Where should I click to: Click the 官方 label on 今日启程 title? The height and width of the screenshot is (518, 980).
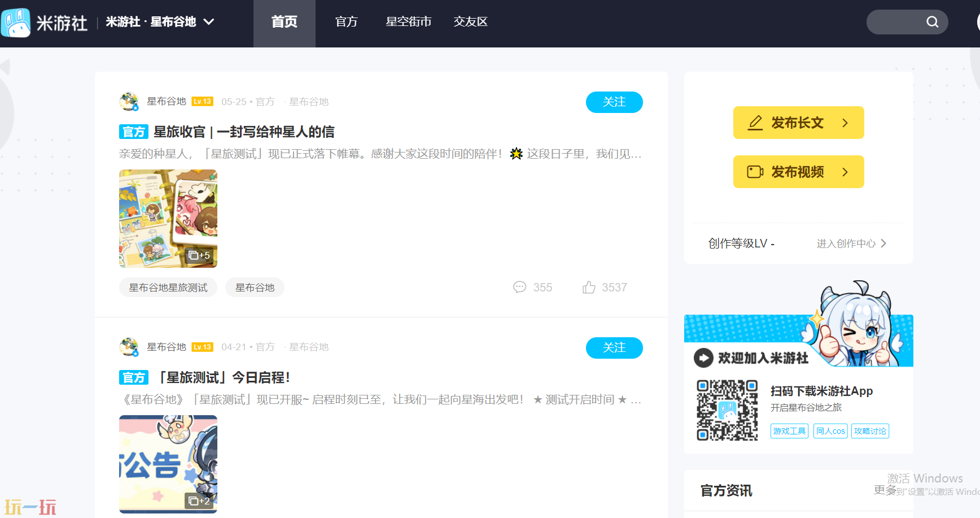[x=134, y=377]
